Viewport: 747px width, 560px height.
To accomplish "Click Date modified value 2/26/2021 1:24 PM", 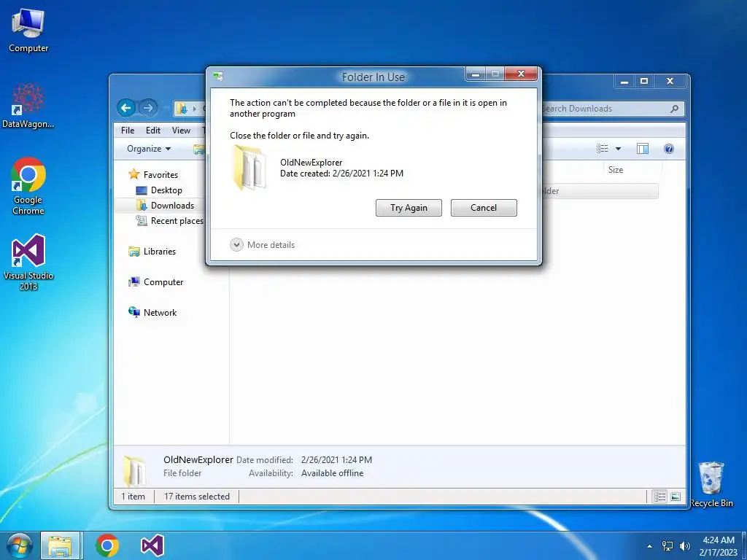I will tap(336, 460).
